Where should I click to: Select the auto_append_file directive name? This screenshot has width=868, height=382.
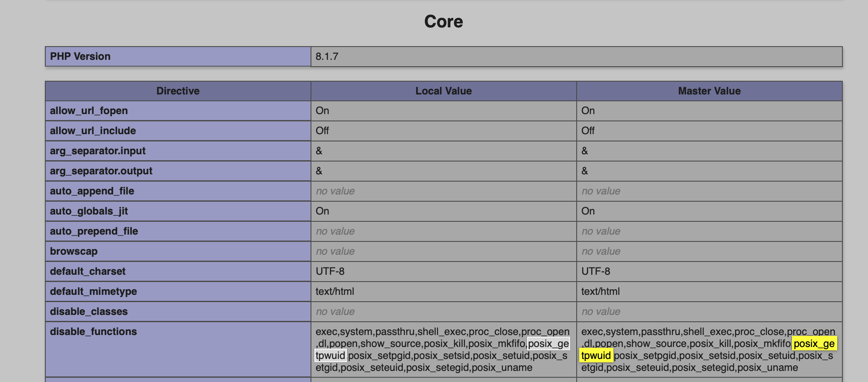coord(92,191)
